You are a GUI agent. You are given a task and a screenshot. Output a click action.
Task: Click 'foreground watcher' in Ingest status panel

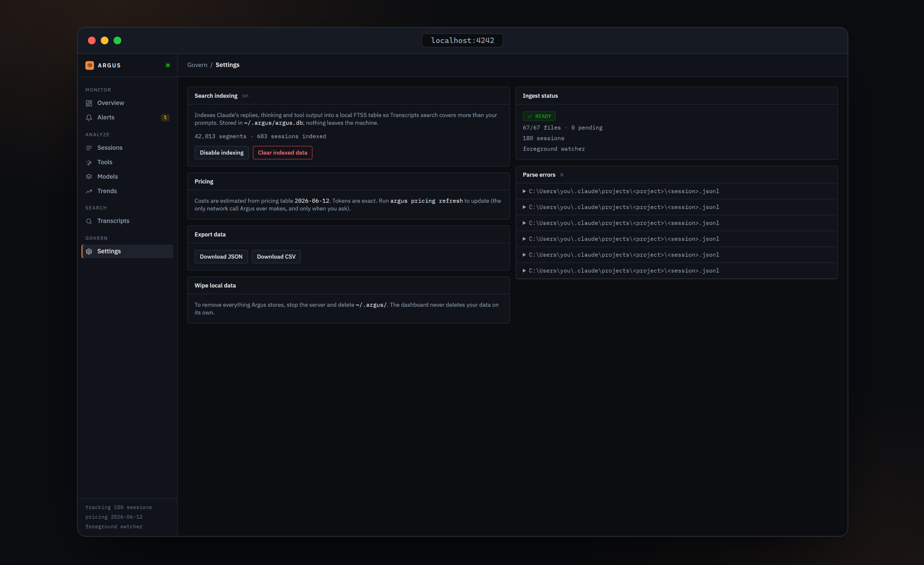click(554, 149)
